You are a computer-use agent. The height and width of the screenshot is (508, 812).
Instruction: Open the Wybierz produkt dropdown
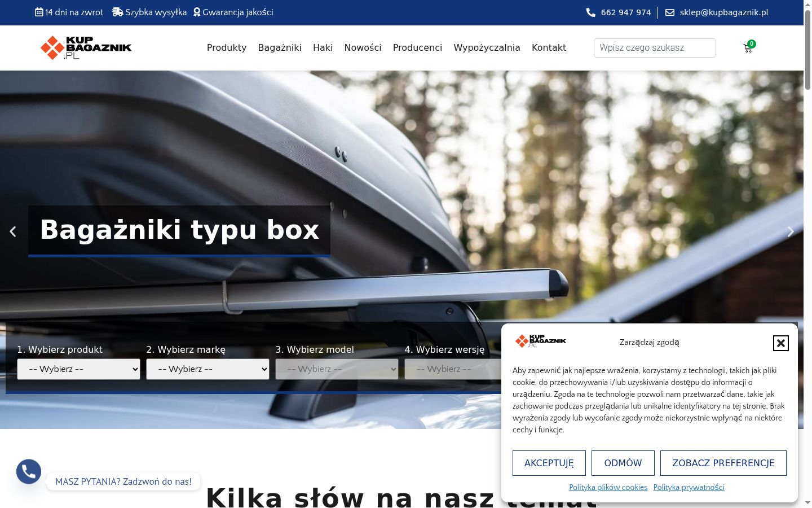(x=78, y=369)
